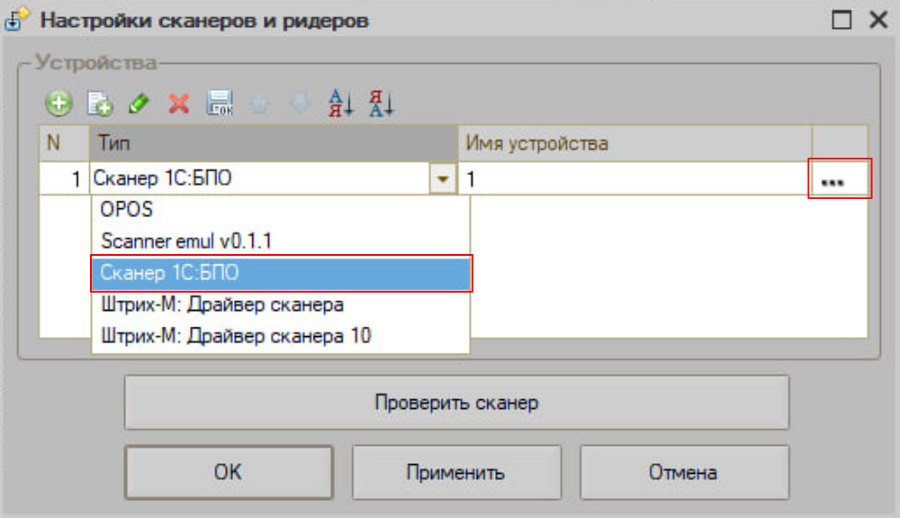Click the Проверить сканер button

[x=456, y=403]
